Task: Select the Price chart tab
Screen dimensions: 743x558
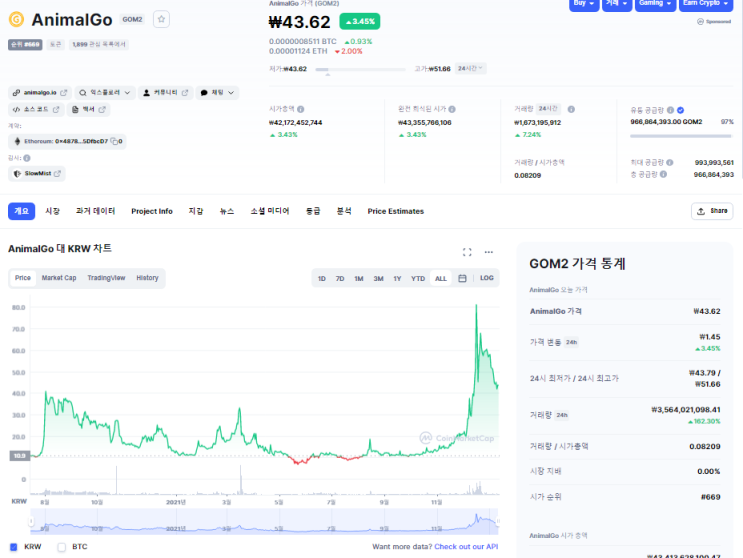Action: (23, 278)
